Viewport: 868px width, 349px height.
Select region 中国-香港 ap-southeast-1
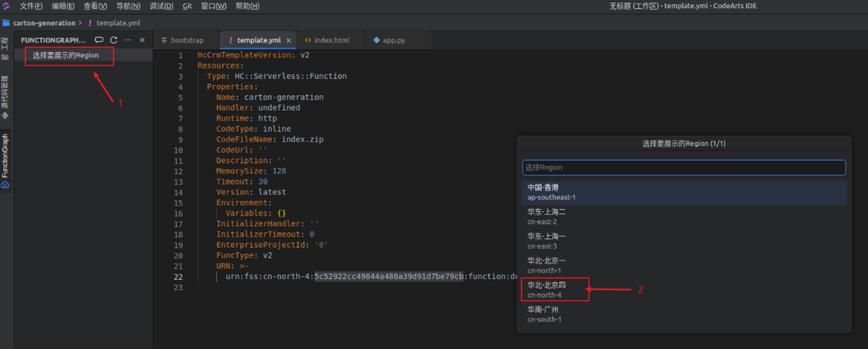[x=684, y=192]
